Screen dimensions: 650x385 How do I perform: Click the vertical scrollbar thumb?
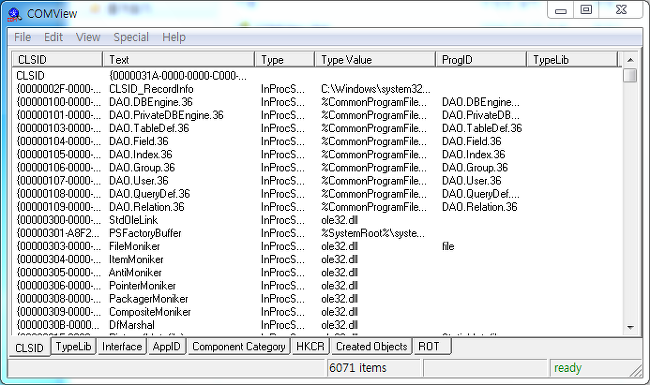(x=630, y=75)
